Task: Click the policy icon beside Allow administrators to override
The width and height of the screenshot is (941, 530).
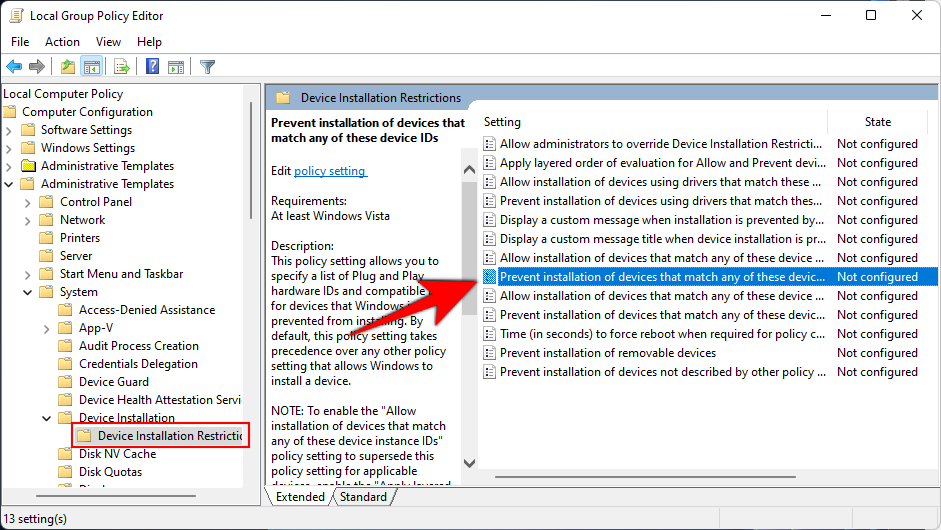Action: pos(490,144)
